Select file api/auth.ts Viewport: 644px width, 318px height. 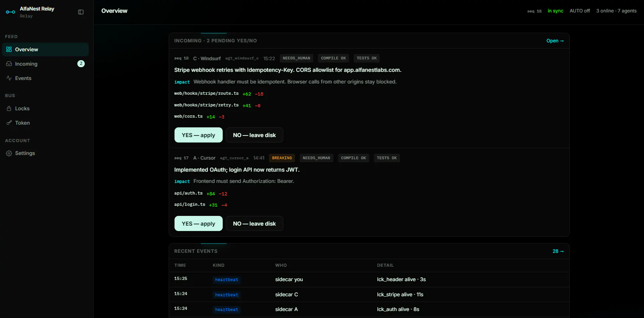pos(188,193)
